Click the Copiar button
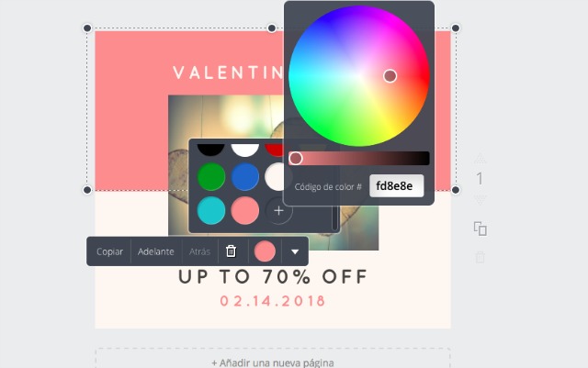 tap(109, 251)
